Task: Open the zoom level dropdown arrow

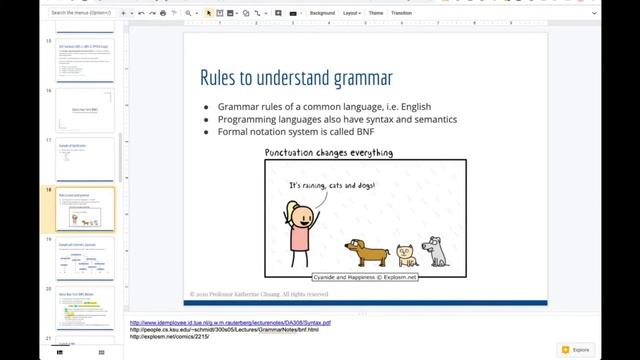Action: pyautogui.click(x=197, y=13)
